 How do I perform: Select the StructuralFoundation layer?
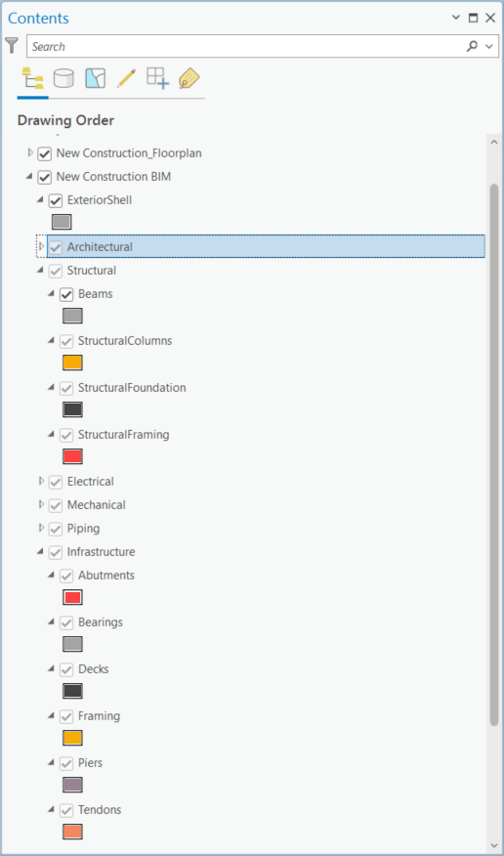[x=132, y=388]
